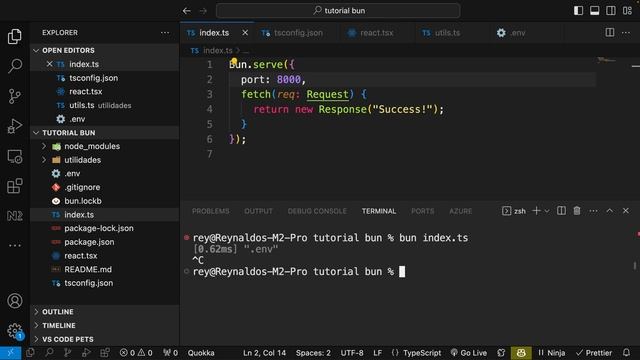Image resolution: width=640 pixels, height=360 pixels.
Task: Click the command center search field
Action: click(x=338, y=11)
